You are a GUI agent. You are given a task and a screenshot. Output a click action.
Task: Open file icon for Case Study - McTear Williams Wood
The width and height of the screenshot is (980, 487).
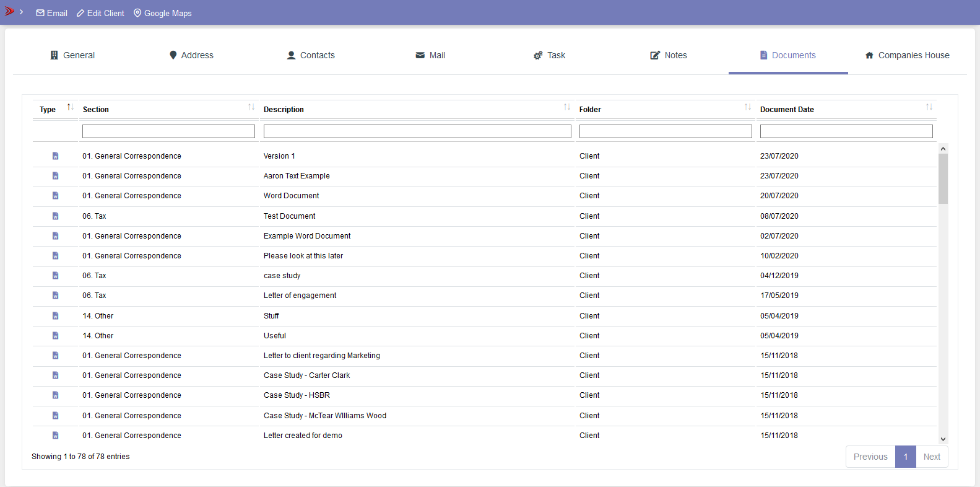55,416
